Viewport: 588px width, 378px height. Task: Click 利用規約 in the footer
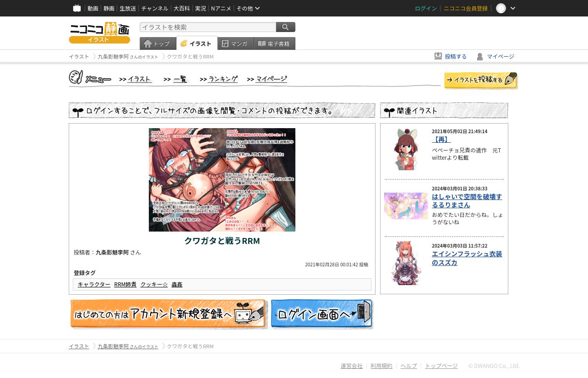[381, 366]
